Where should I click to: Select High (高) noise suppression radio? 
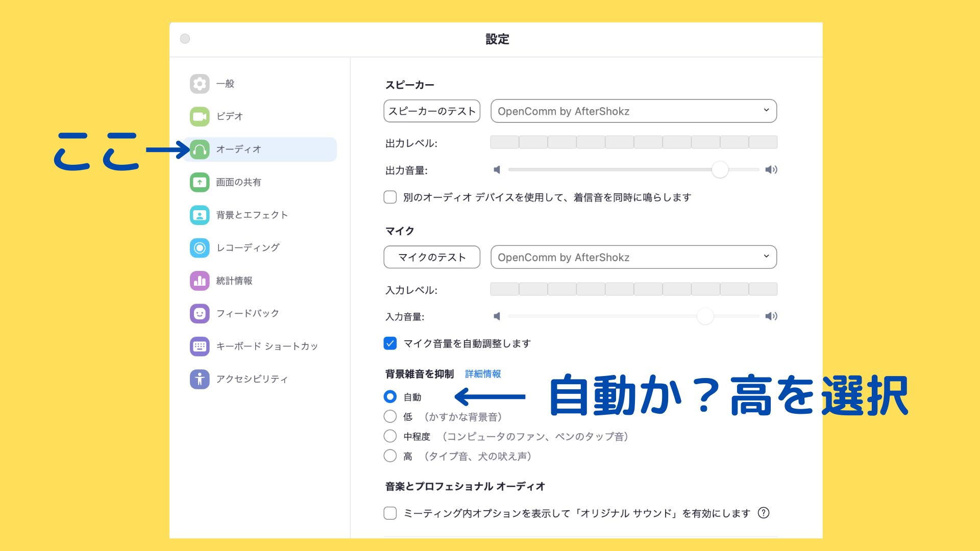390,456
